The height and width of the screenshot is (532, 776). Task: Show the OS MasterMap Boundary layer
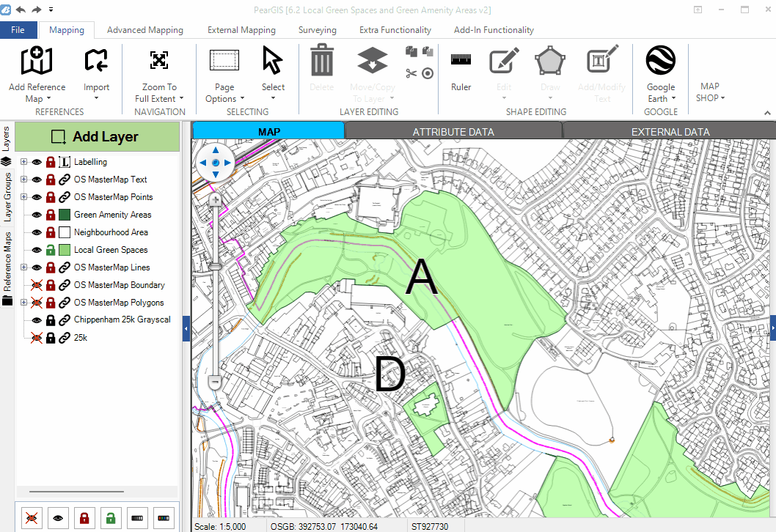coord(37,285)
